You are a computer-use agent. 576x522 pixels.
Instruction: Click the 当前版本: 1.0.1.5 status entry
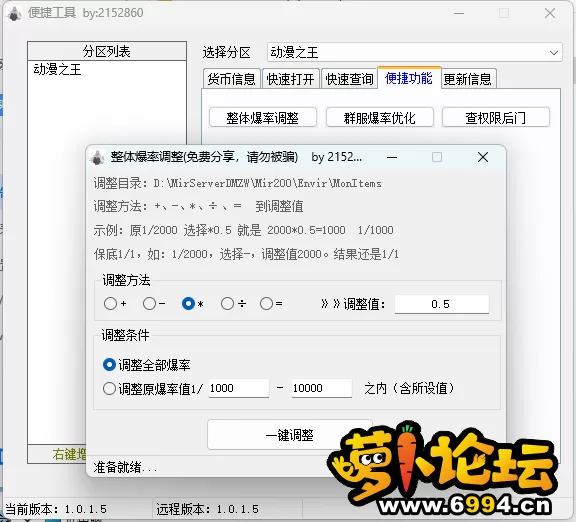point(56,509)
